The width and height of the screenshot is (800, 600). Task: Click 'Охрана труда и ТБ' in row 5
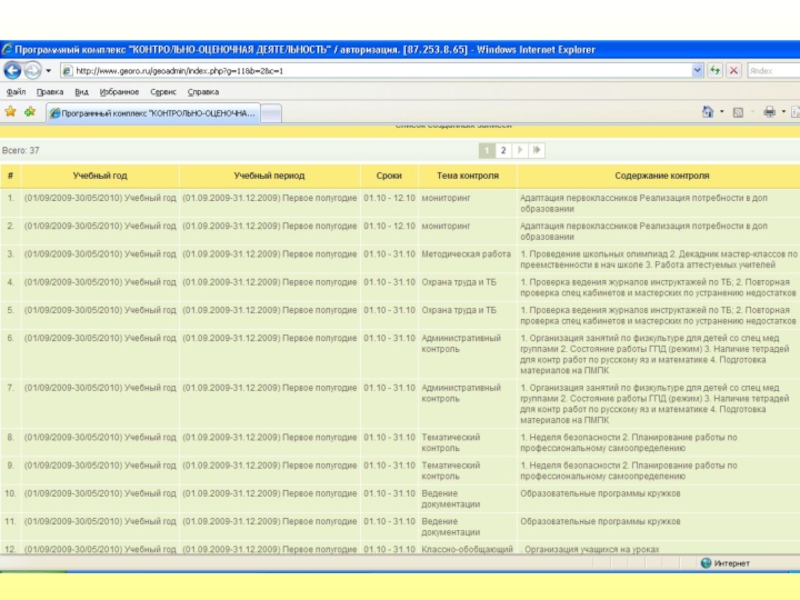pyautogui.click(x=459, y=310)
